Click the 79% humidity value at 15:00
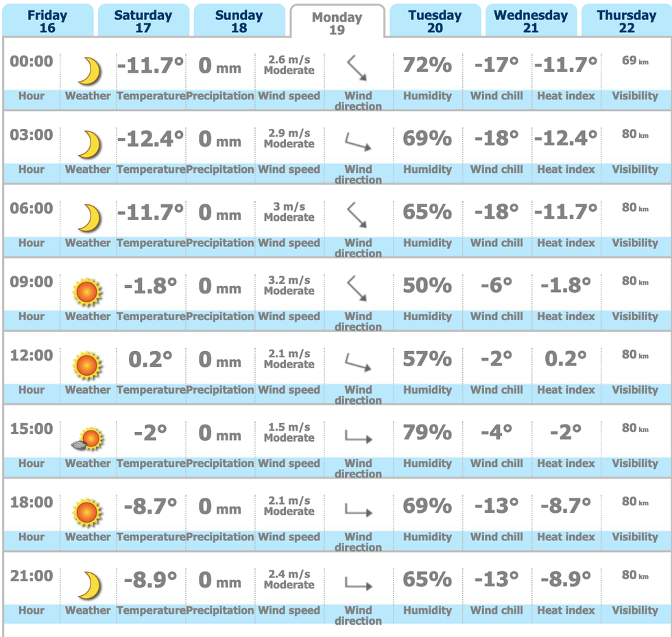The height and width of the screenshot is (637, 672). coord(427,433)
